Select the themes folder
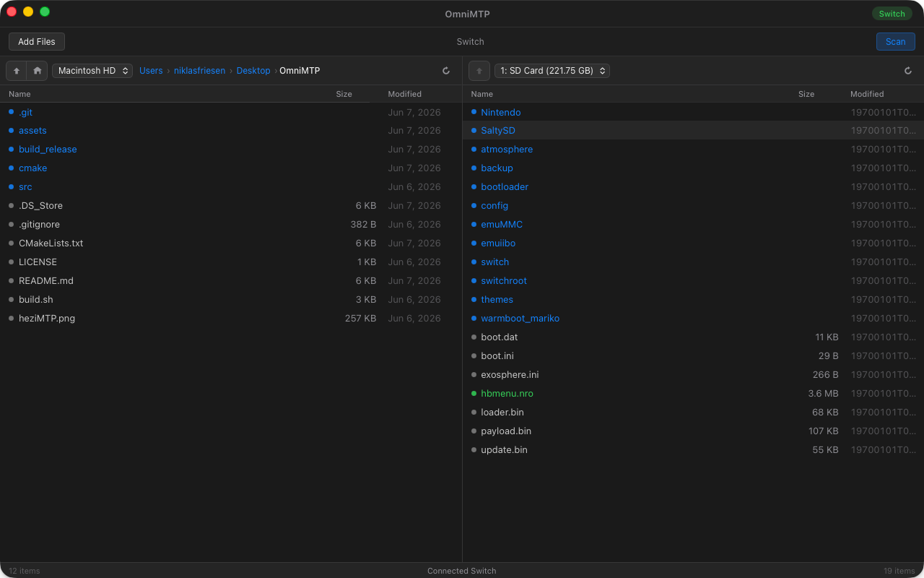 coord(693,300)
